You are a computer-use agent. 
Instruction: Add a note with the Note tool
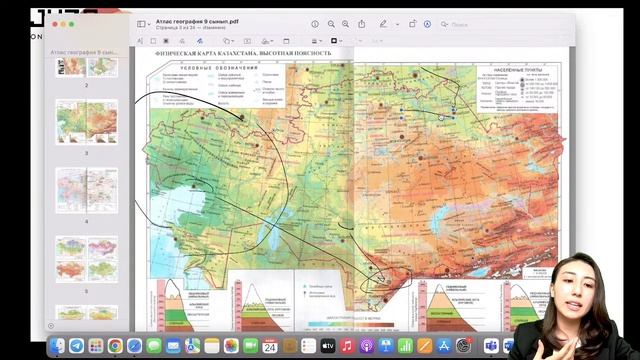tap(286, 41)
